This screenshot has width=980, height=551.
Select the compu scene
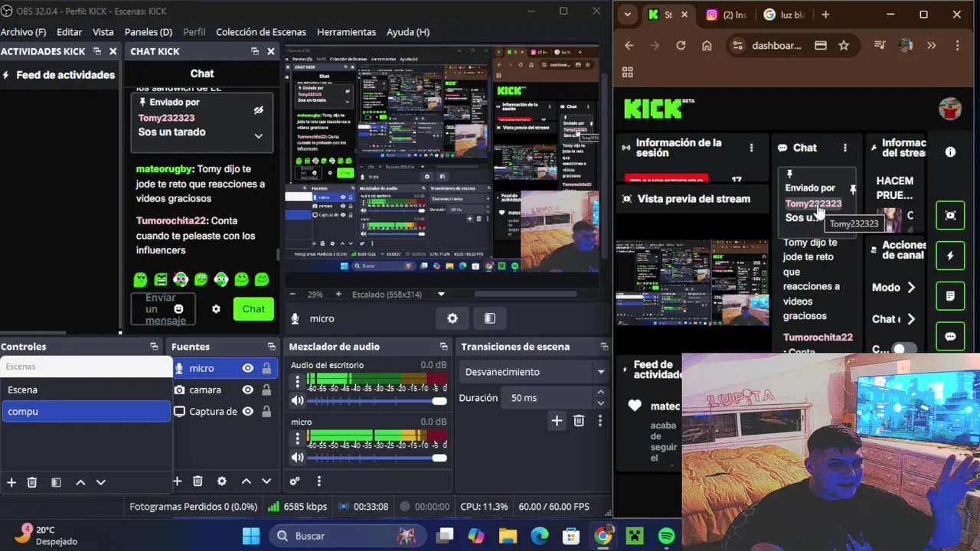coord(85,411)
